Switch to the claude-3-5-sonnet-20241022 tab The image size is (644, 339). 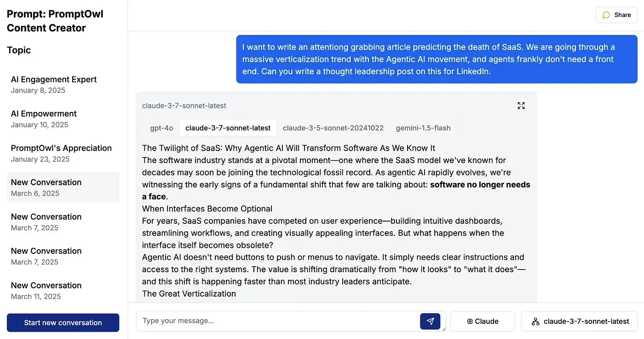333,128
